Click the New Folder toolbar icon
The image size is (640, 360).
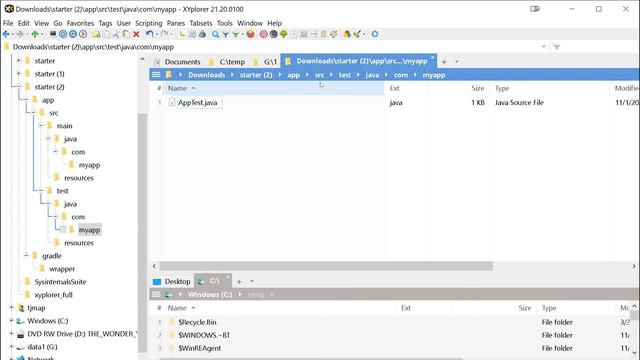click(96, 34)
